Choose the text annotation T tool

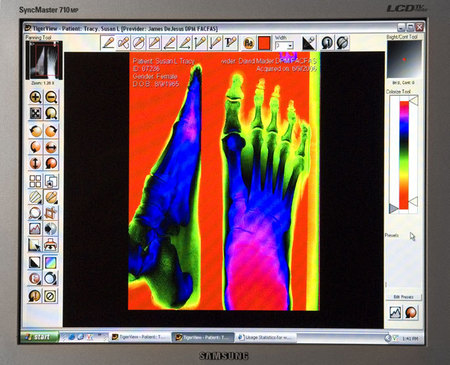tap(230, 43)
